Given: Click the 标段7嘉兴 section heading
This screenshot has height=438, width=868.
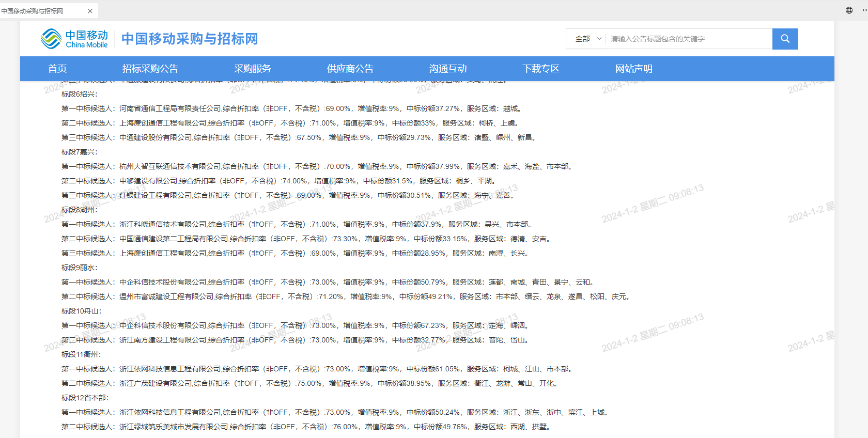Looking at the screenshot, I should pyautogui.click(x=79, y=152).
